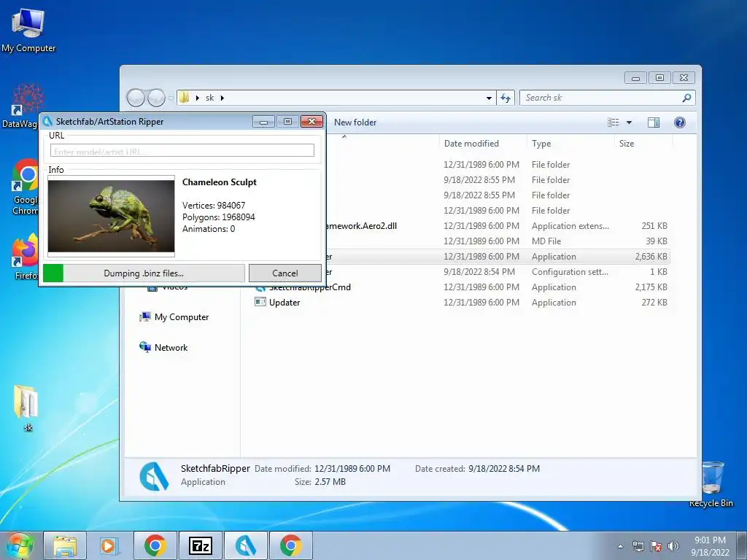
Task: Click the Windows Start button
Action: tap(20, 545)
